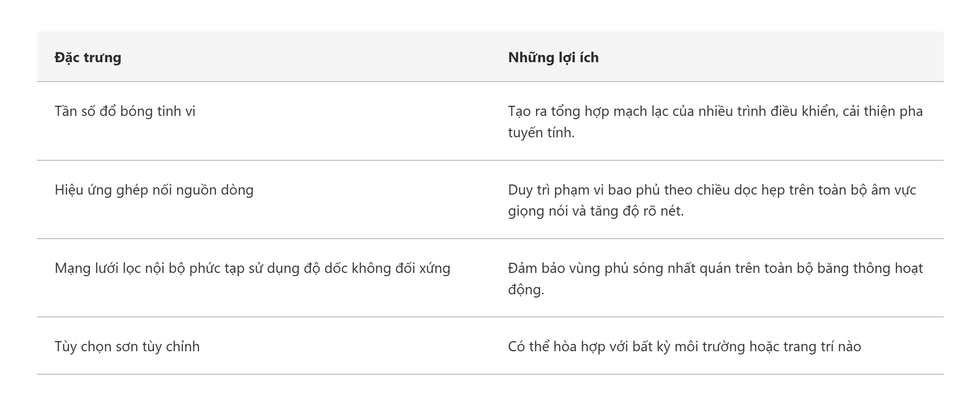980x398 pixels.
Task: Click the 'giọng nói và tăng độ rõ nét' line
Action: pyautogui.click(x=596, y=211)
